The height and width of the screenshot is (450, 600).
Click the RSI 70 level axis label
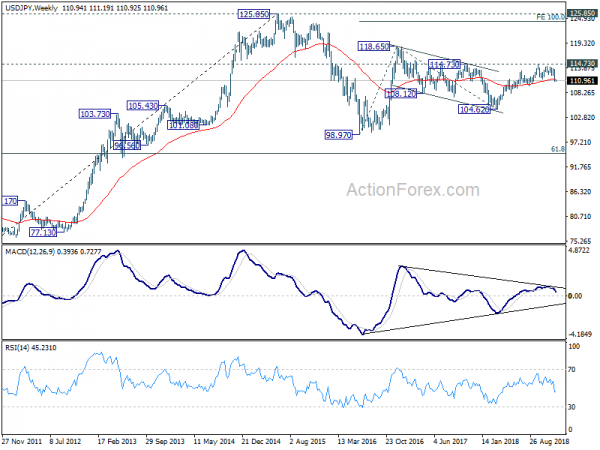click(572, 370)
